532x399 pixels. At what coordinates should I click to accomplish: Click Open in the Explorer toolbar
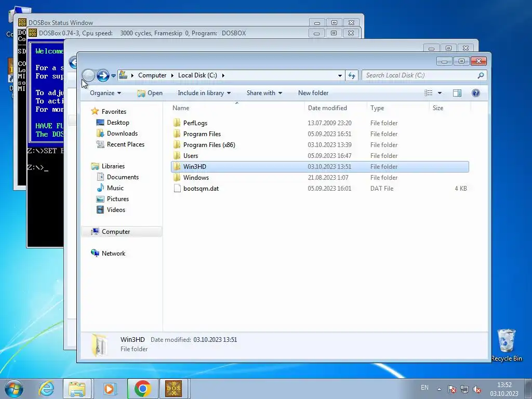click(150, 93)
